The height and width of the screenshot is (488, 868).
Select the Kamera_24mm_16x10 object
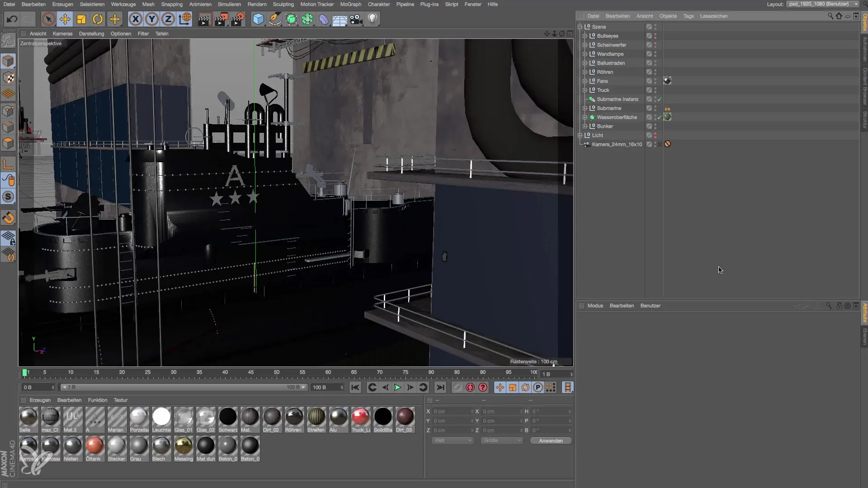[x=617, y=144]
